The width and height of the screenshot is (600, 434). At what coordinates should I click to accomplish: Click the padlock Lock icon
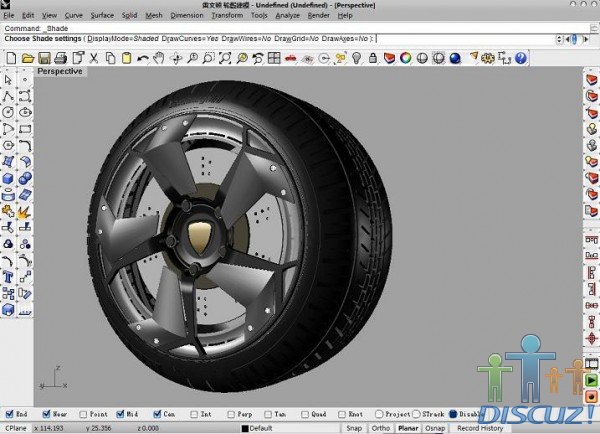(373, 58)
